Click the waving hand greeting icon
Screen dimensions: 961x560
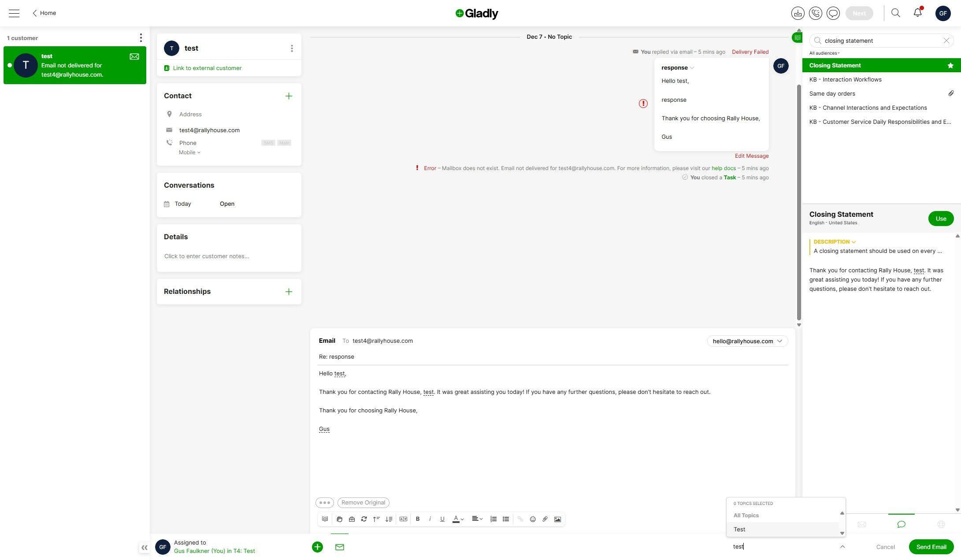(x=339, y=519)
